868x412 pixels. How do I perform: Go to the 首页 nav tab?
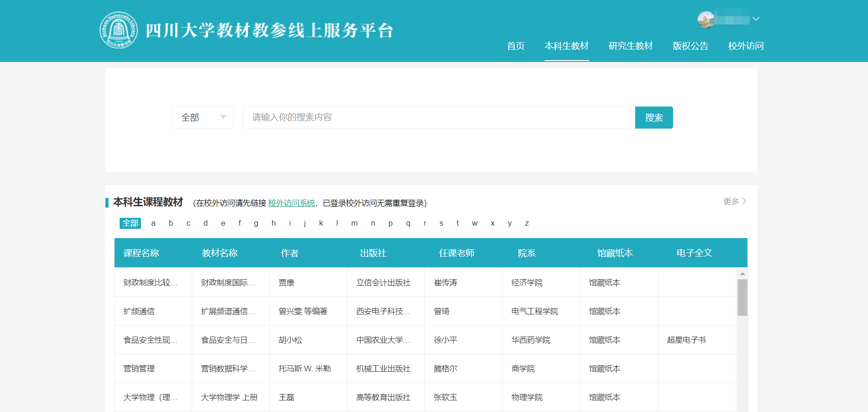(516, 46)
